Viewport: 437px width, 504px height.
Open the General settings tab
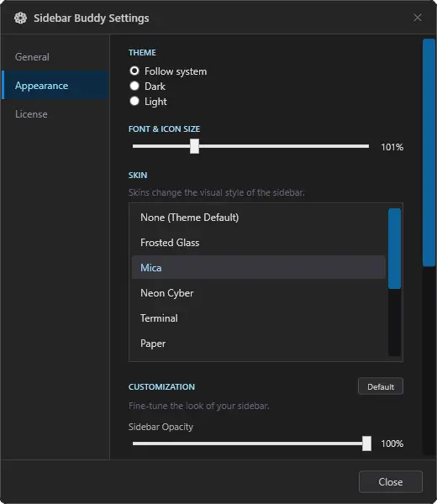(55, 57)
